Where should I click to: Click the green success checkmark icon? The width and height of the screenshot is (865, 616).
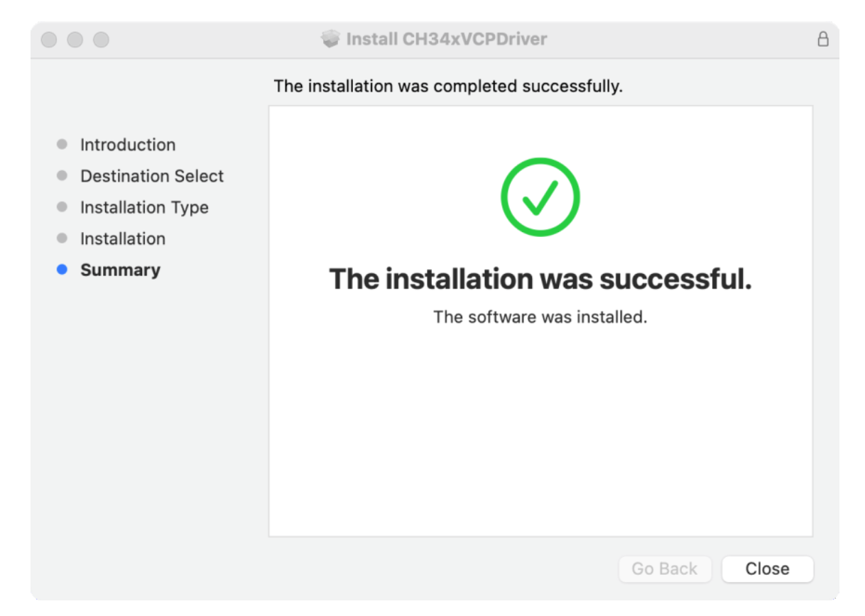pyautogui.click(x=540, y=197)
